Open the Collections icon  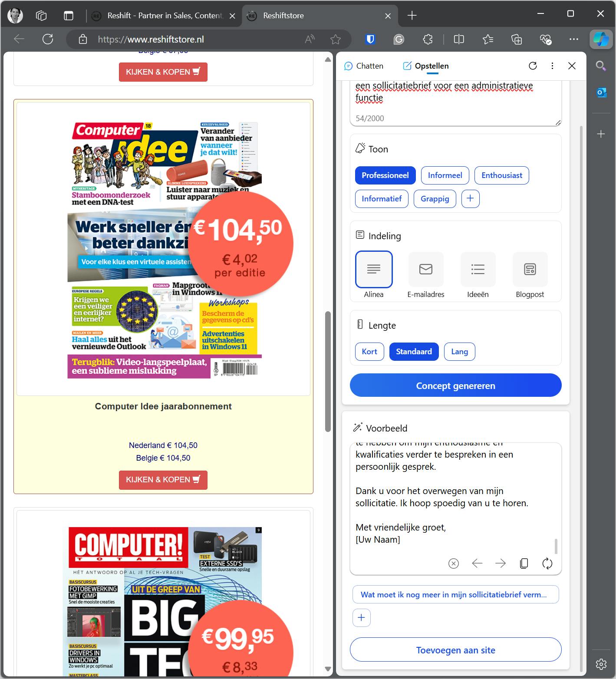pos(517,40)
